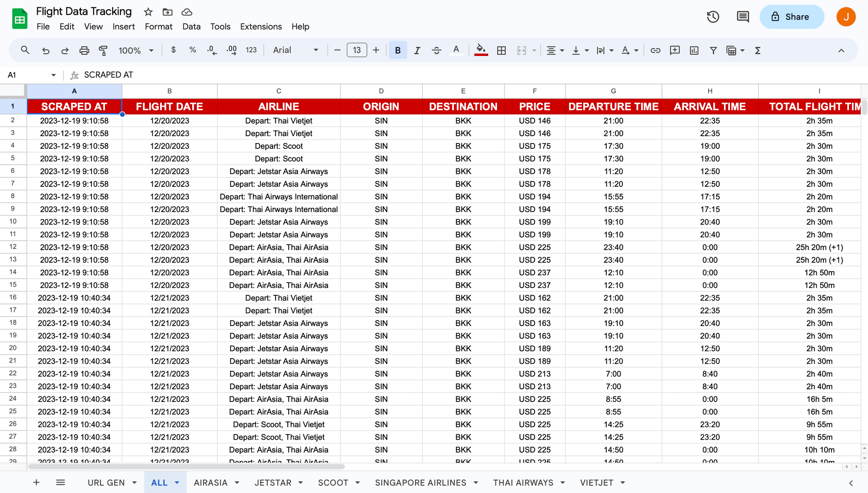Expand the borders options dropdown
The width and height of the screenshot is (868, 493).
pos(501,50)
